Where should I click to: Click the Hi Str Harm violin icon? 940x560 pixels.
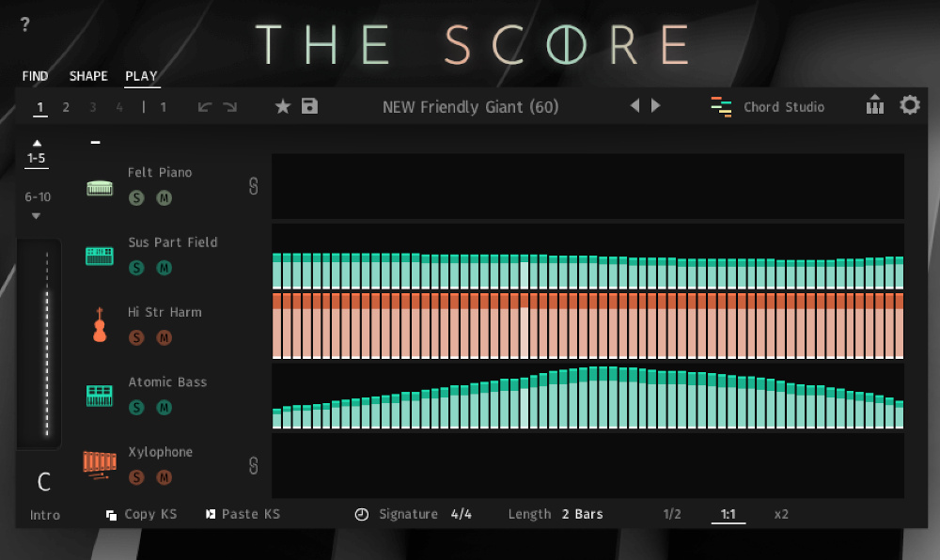(100, 325)
